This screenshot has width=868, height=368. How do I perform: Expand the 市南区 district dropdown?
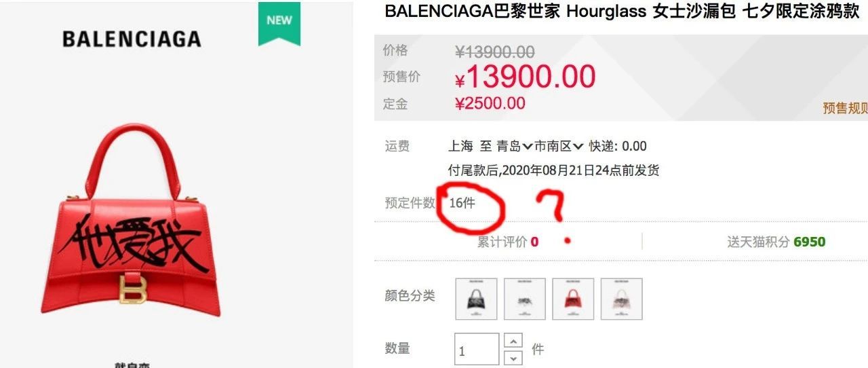tap(559, 146)
